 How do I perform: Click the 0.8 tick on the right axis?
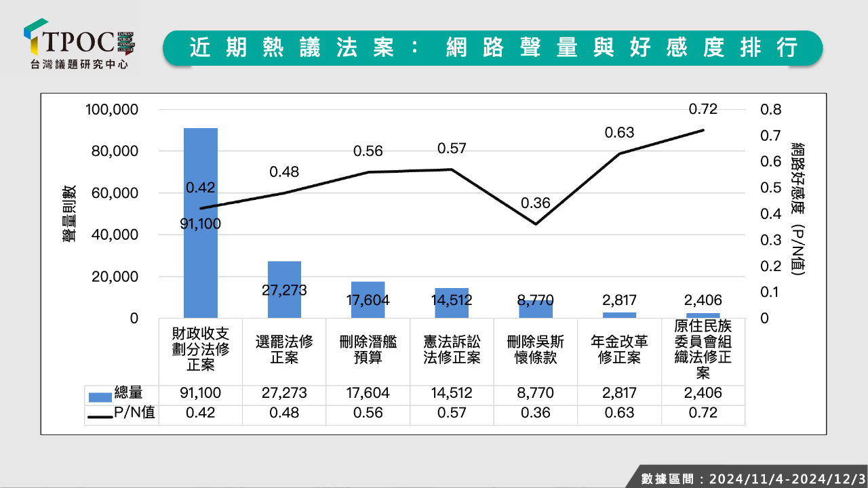[x=772, y=110]
